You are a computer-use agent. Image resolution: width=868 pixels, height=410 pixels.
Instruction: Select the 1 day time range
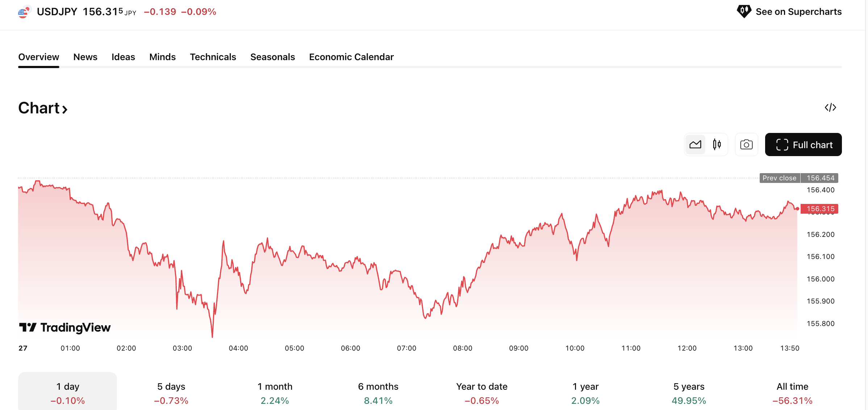pyautogui.click(x=68, y=393)
